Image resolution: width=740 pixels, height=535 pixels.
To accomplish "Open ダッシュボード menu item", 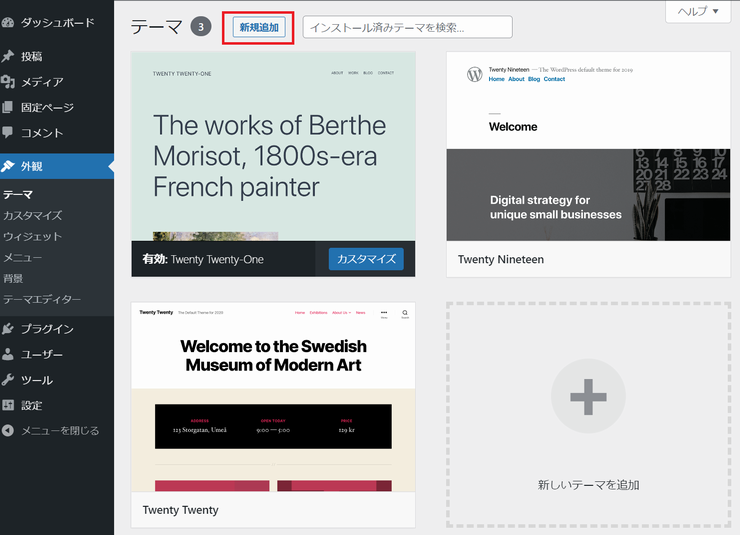I will click(57, 23).
